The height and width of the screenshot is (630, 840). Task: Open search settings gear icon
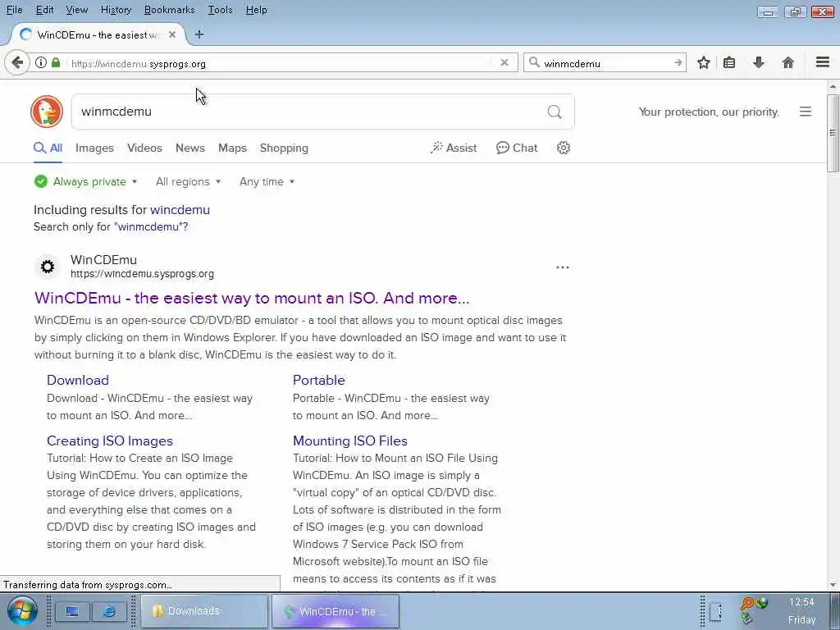(563, 148)
